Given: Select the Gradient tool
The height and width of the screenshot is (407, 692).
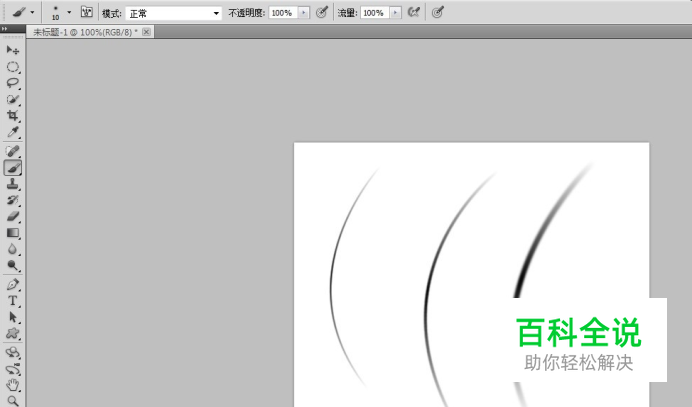Looking at the screenshot, I should [12, 233].
